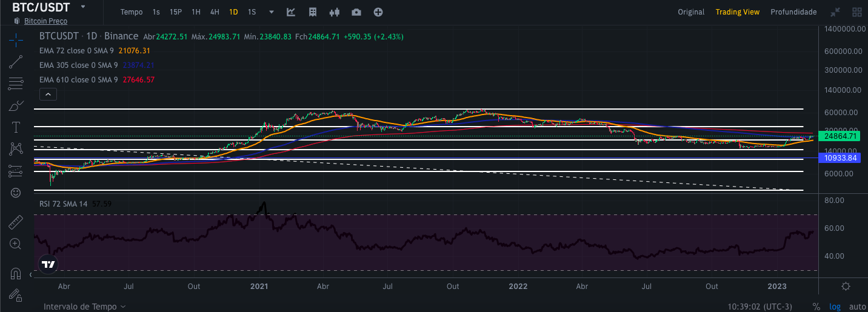
Task: Select Trading View chart tab
Action: [737, 12]
